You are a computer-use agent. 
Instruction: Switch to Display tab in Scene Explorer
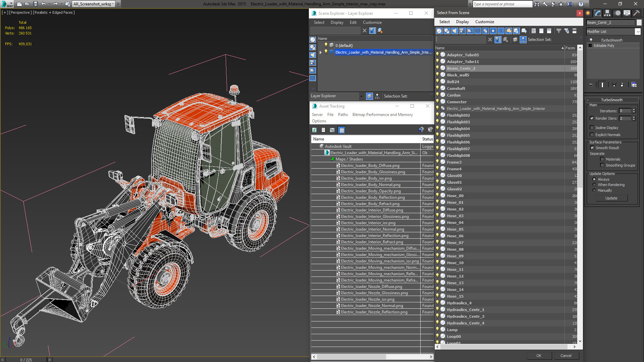(337, 22)
